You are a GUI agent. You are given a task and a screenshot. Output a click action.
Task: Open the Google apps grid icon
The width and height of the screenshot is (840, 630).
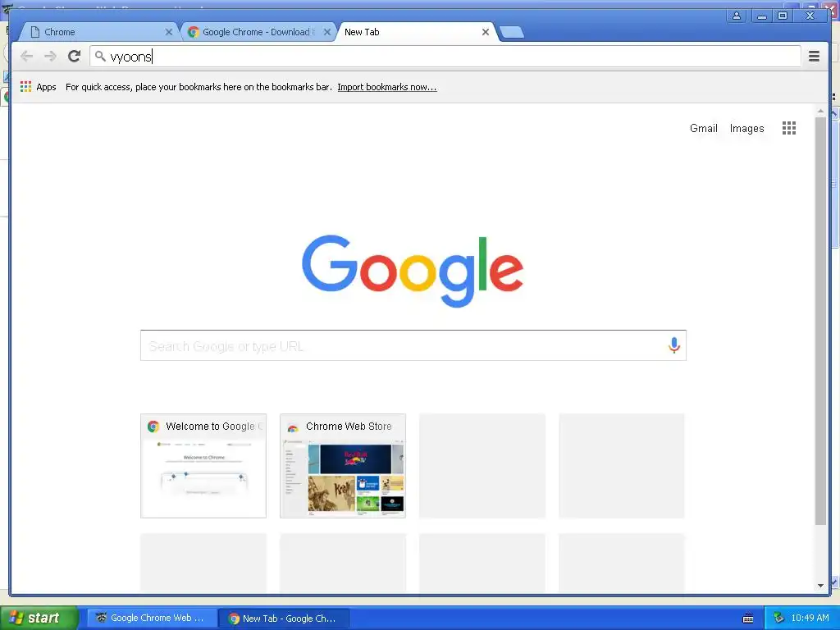point(788,128)
